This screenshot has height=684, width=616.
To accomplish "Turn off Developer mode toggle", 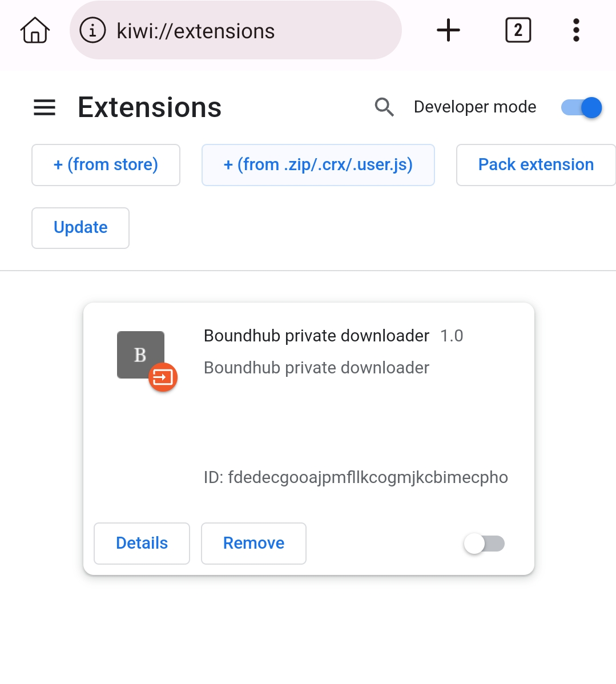I will click(582, 107).
